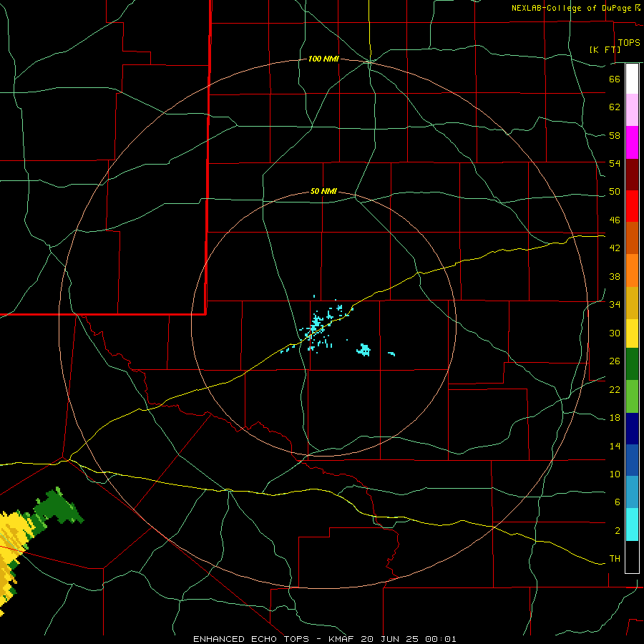
Task: Click the light blue 6 kft swatch
Action: pos(632,492)
